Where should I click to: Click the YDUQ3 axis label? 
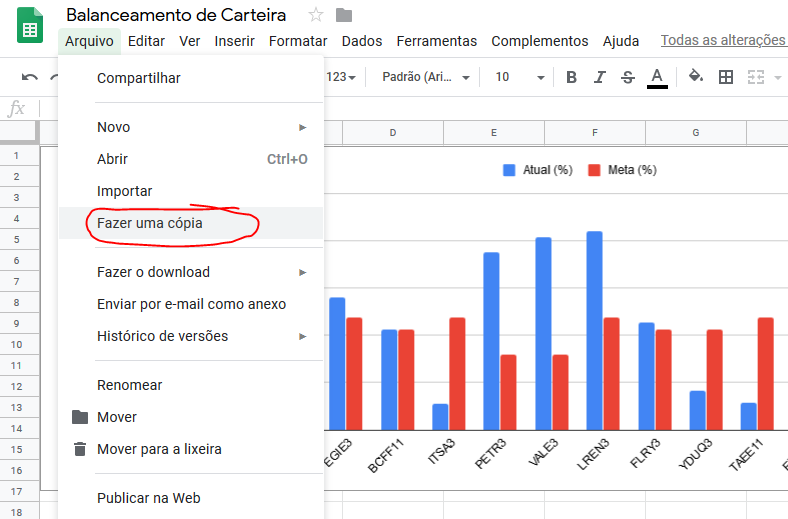pos(696,454)
